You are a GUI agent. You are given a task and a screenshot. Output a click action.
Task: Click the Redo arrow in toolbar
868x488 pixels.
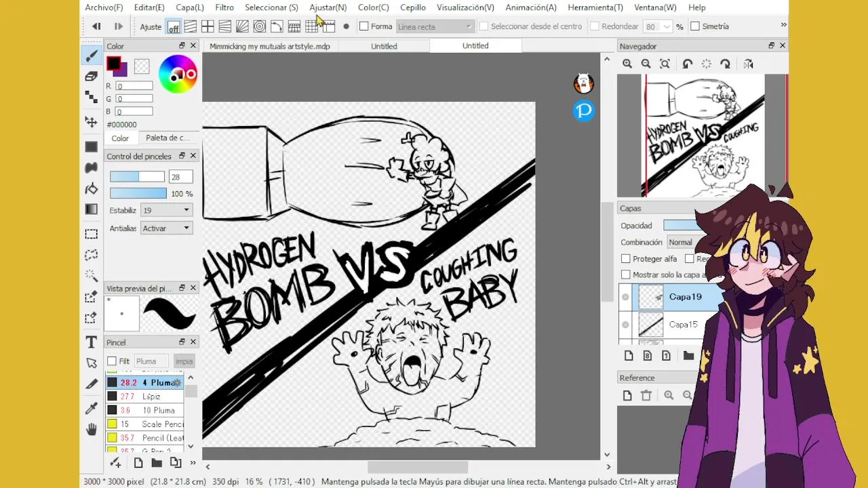(118, 26)
